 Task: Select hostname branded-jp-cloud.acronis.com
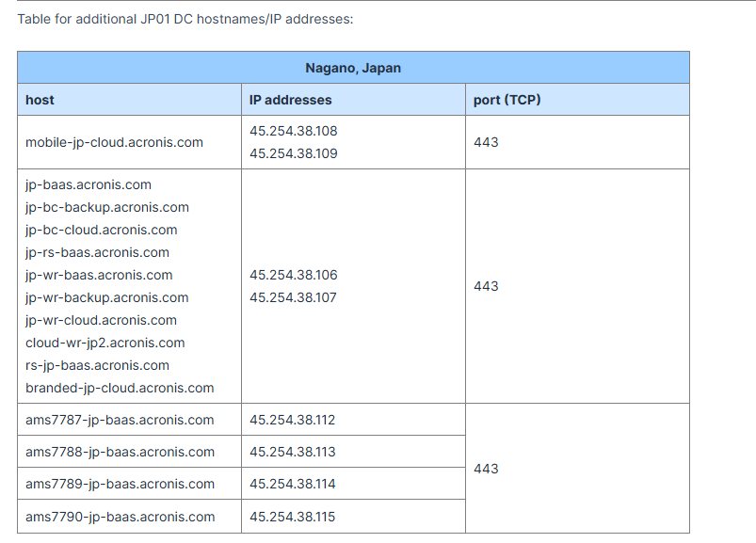120,389
